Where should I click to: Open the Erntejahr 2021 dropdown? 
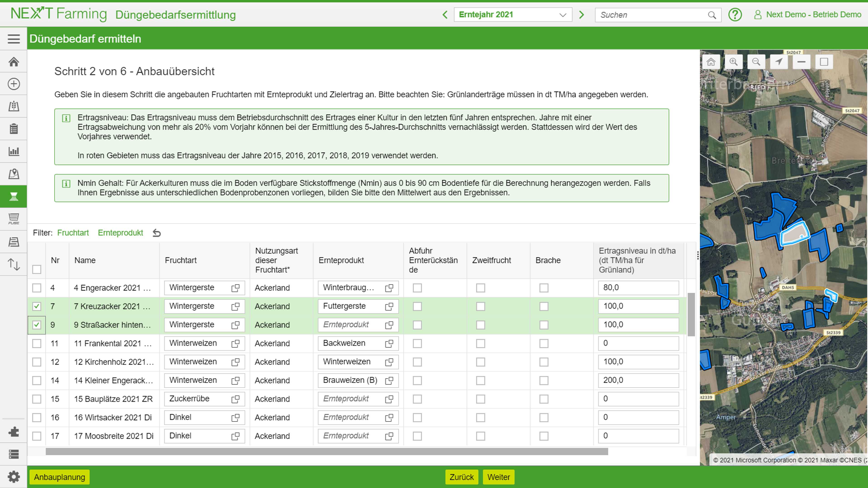[x=513, y=15]
